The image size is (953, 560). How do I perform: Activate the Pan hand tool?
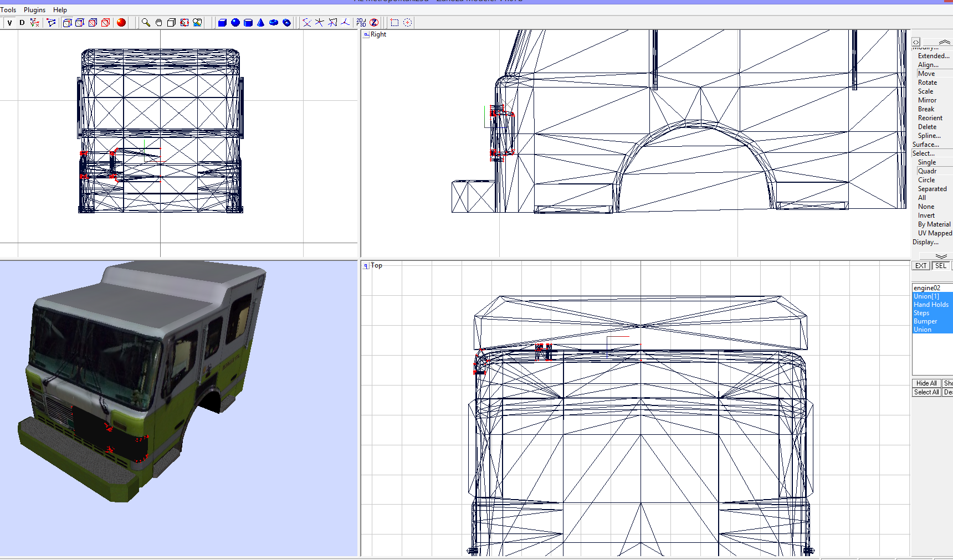tap(159, 23)
